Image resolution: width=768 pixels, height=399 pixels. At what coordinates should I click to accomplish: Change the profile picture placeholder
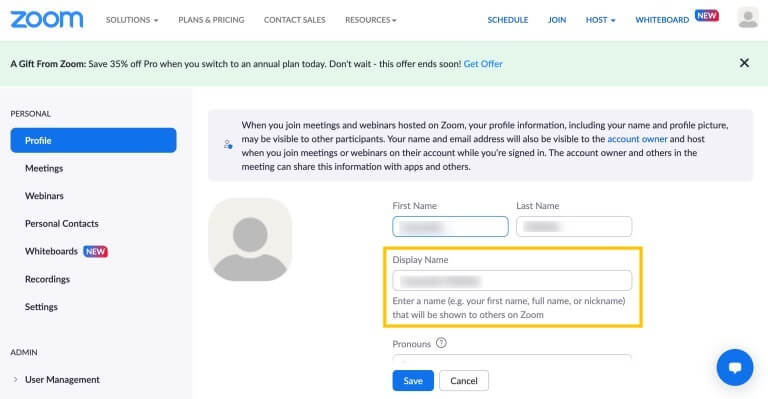(250, 239)
